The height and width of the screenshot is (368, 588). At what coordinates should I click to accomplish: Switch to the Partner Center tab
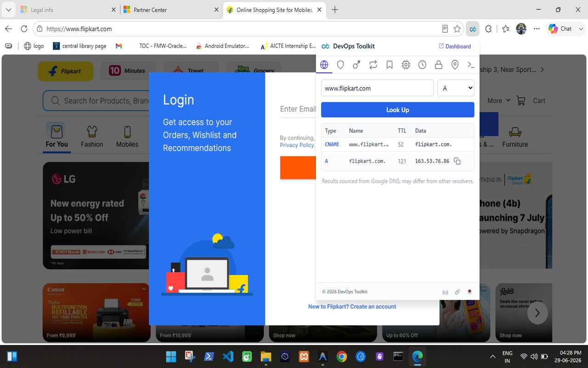pos(171,10)
